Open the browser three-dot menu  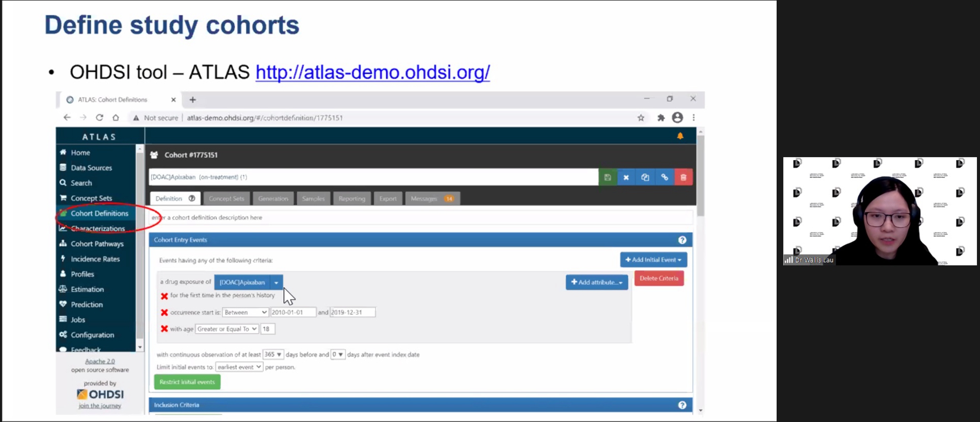pyautogui.click(x=694, y=117)
